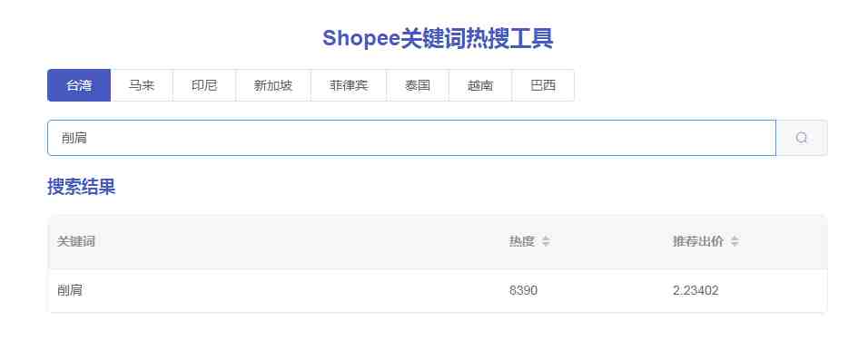Sort descending with 推荐出价 down arrow
The width and height of the screenshot is (868, 350).
[735, 245]
